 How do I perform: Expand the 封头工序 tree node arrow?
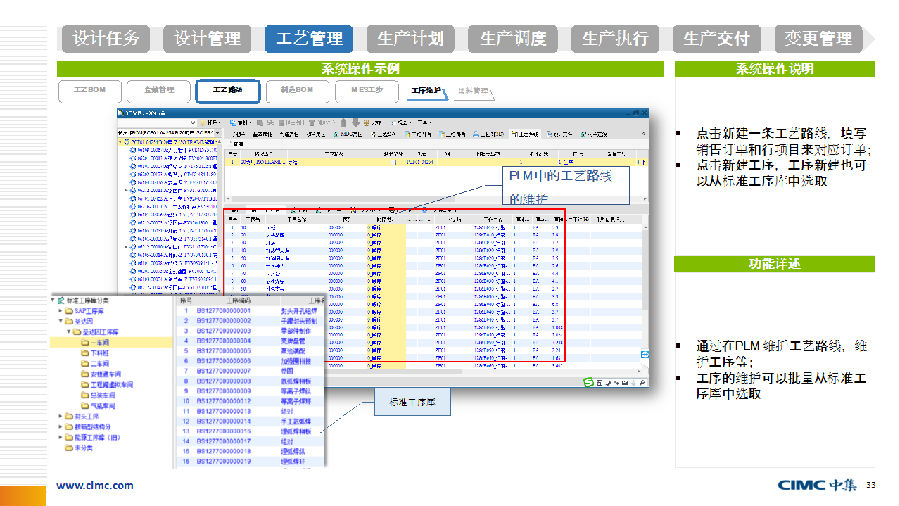(x=59, y=416)
